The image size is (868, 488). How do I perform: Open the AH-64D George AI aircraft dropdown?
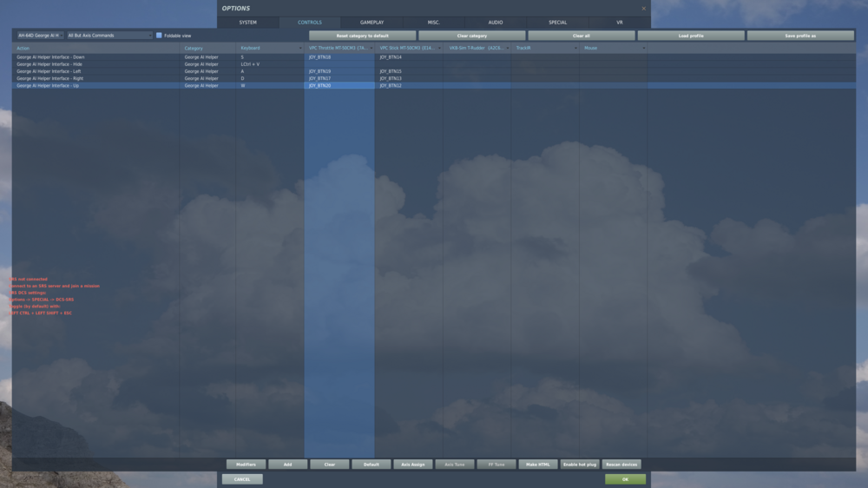40,36
